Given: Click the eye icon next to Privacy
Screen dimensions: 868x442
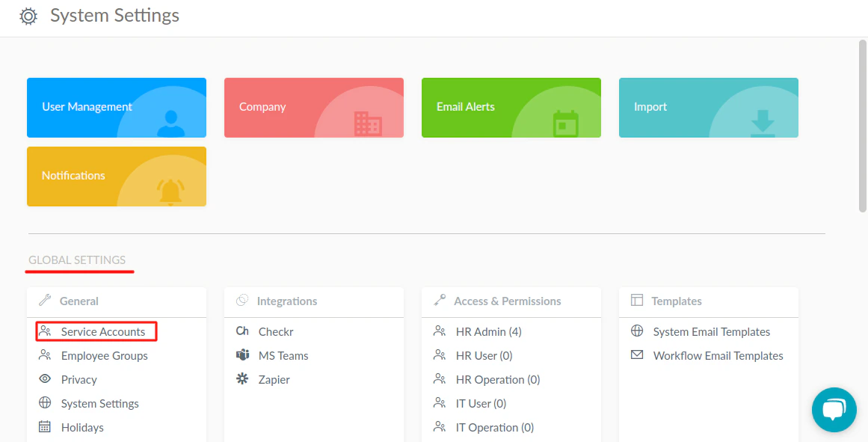Looking at the screenshot, I should click(44, 379).
